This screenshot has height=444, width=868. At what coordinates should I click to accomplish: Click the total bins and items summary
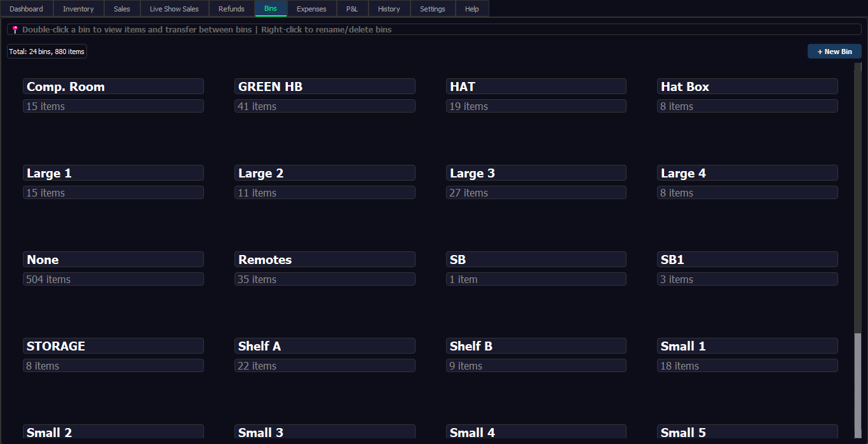click(47, 52)
